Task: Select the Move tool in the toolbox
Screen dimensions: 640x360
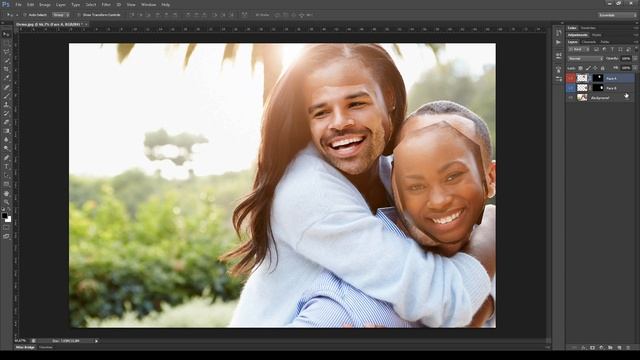Action: point(6,34)
